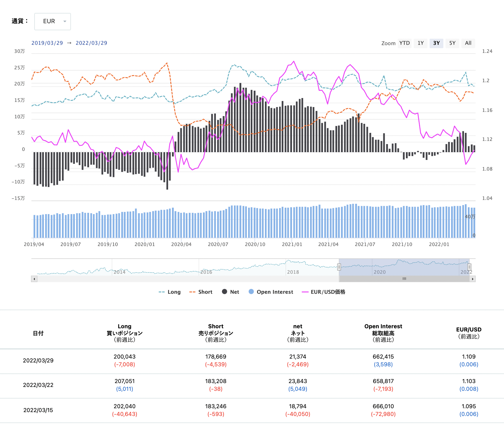The image size is (504, 425).
Task: Click net value 23,843
Action: point(298,381)
